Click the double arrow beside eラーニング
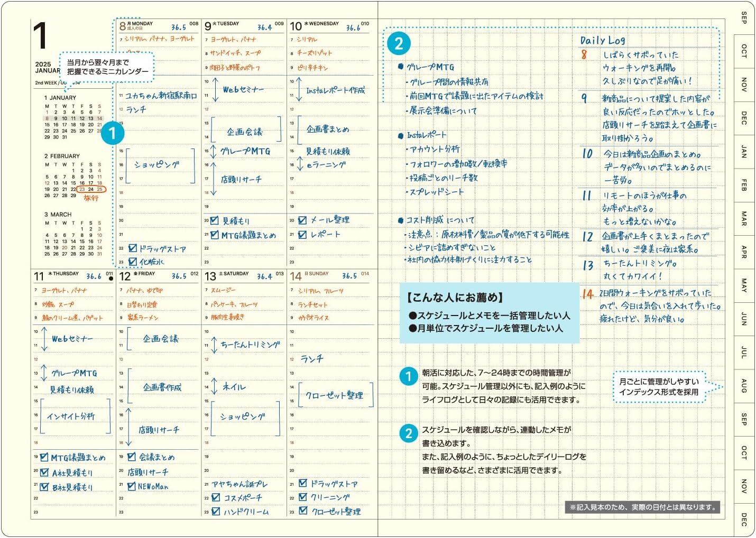 (x=299, y=165)
